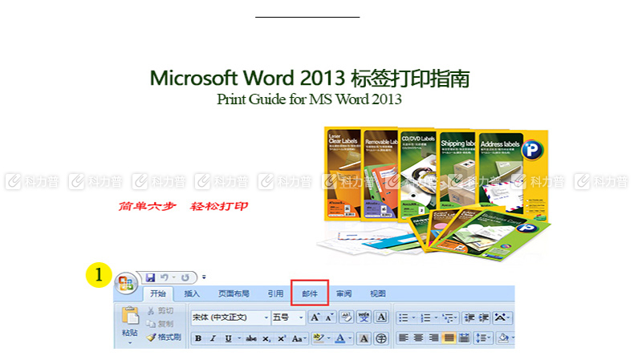Open bullet library dropdown arrow
This screenshot has width=634, height=364.
tap(413, 318)
